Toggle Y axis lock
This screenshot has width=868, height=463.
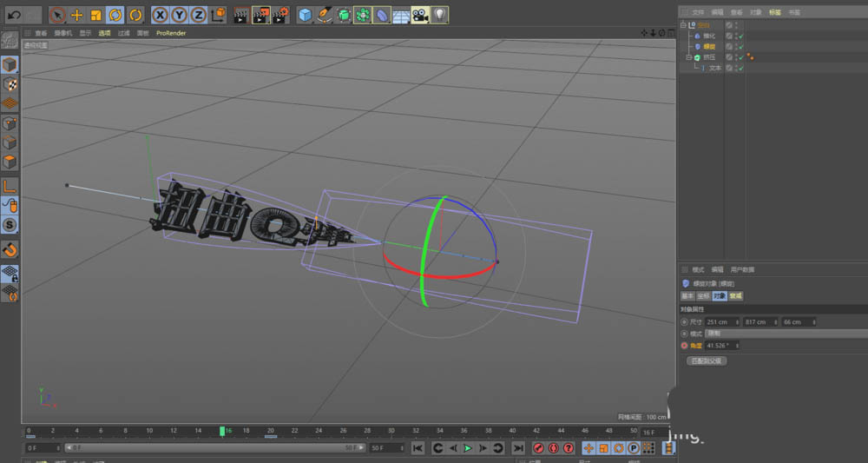click(179, 15)
